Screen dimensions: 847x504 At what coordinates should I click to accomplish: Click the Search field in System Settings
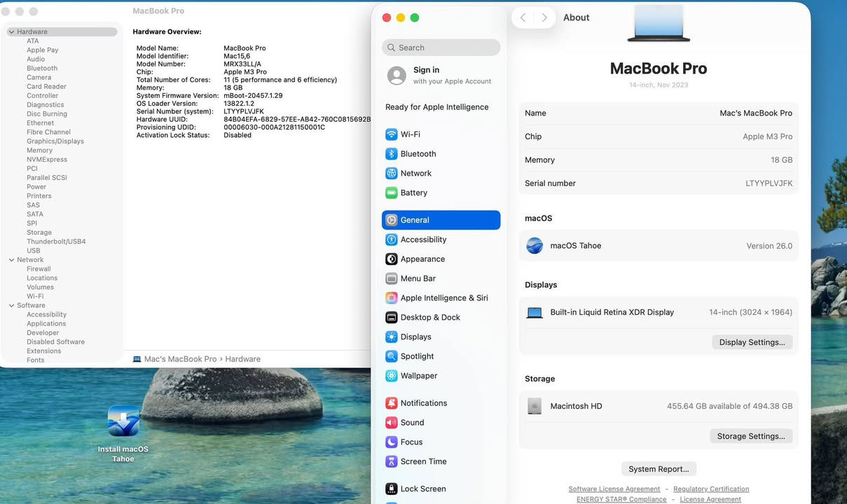441,48
